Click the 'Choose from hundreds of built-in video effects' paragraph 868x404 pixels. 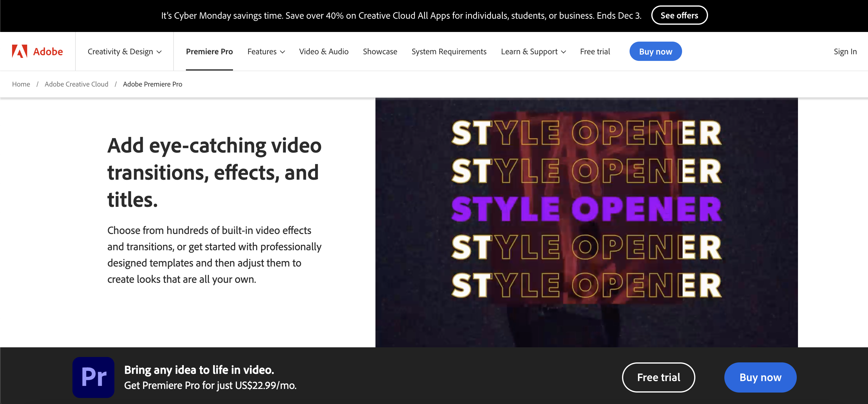click(x=214, y=254)
